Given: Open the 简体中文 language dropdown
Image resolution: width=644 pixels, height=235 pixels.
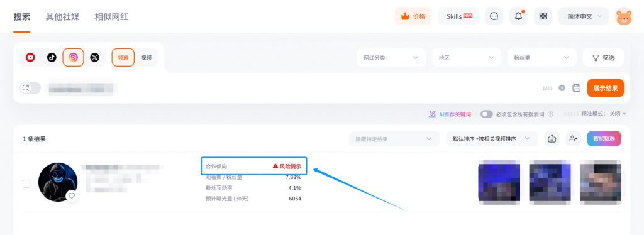Looking at the screenshot, I should (584, 16).
